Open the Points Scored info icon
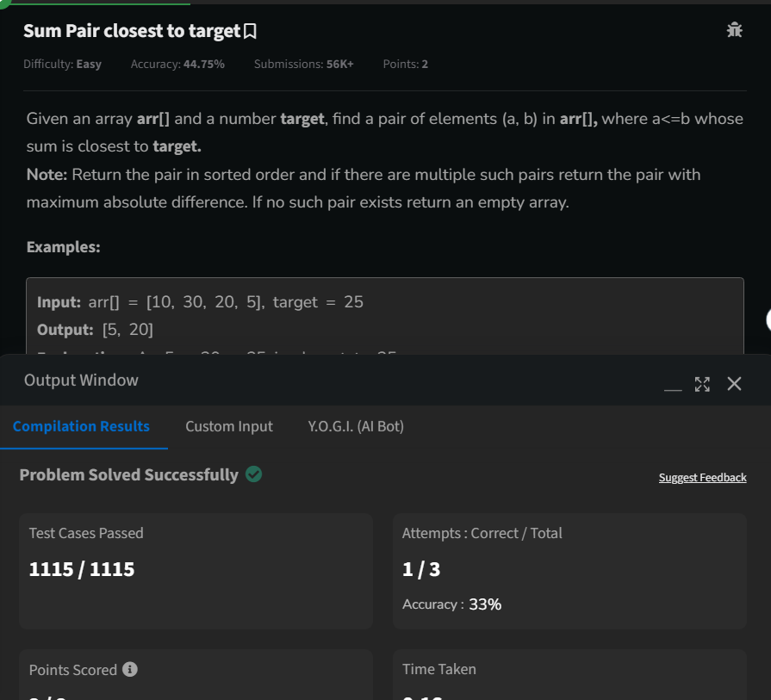Image resolution: width=771 pixels, height=700 pixels. (x=130, y=669)
